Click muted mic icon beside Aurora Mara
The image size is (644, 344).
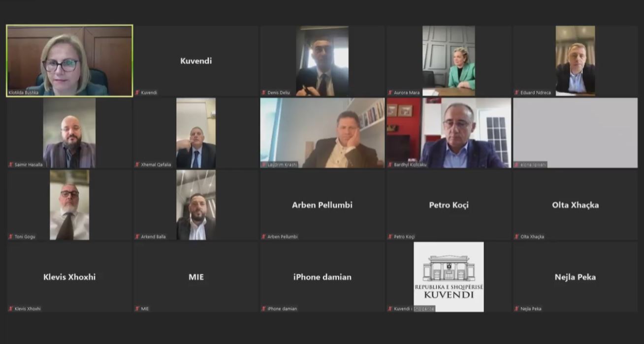coord(390,93)
